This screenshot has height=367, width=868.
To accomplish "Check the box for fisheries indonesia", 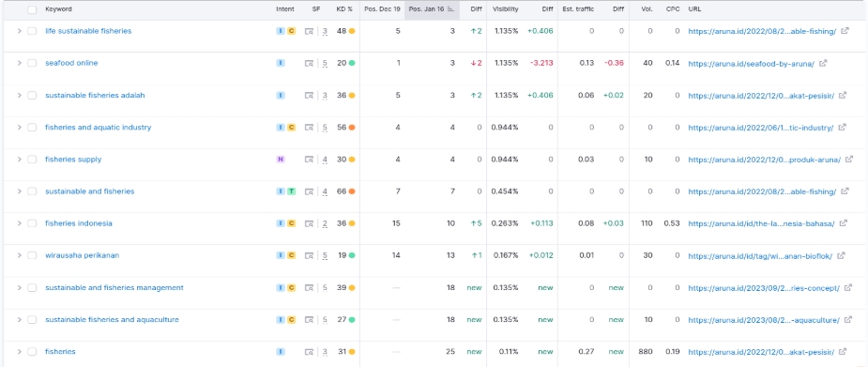I will coord(32,223).
